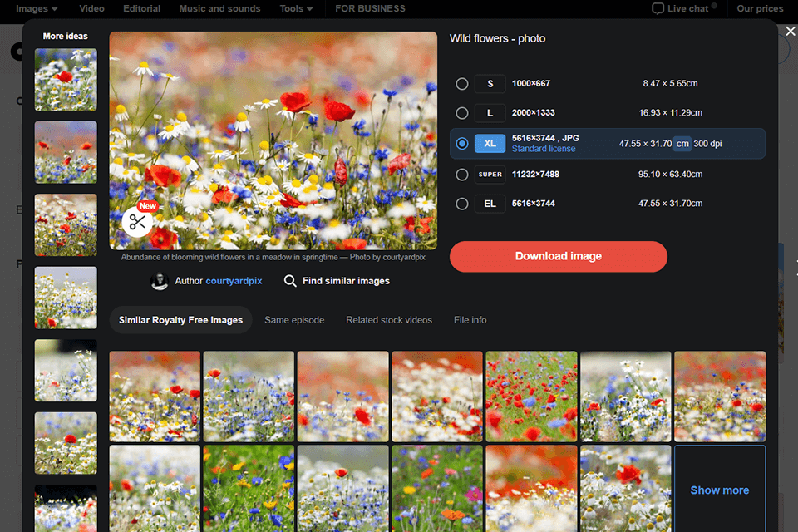Open the third similar image in the bottom row

pyautogui.click(x=343, y=489)
